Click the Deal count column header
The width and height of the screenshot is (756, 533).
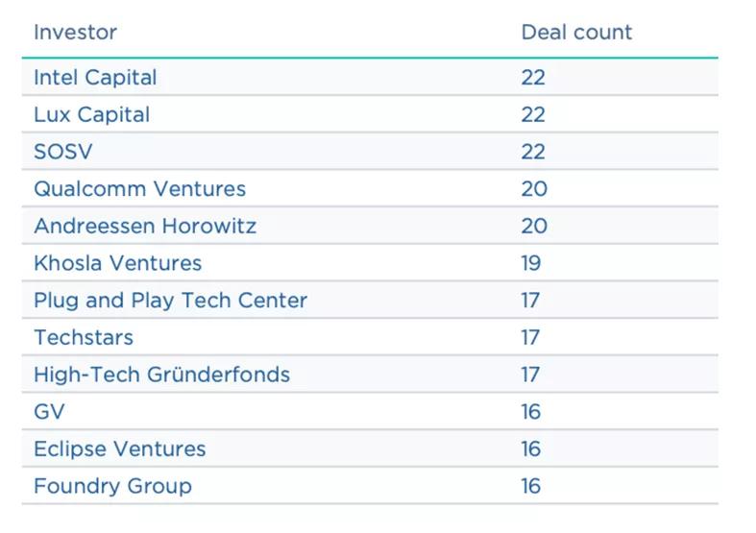576,33
